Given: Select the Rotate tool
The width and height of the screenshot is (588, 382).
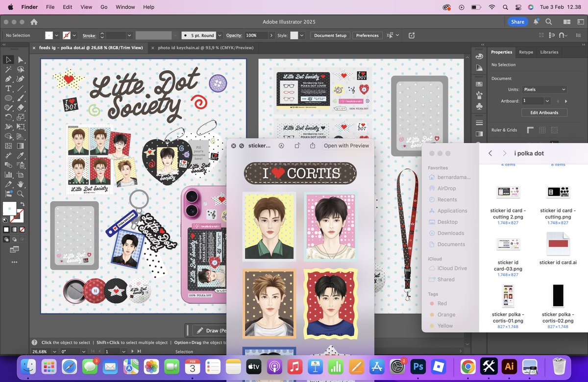Looking at the screenshot, I should coord(8,117).
